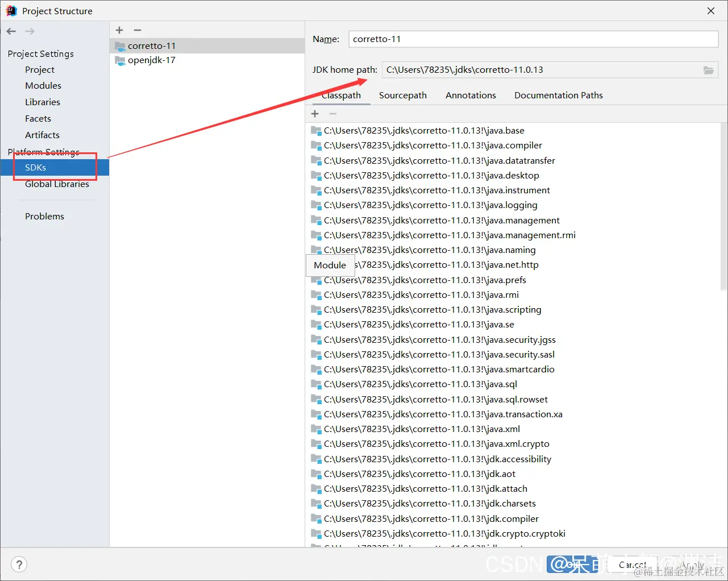This screenshot has height=581, width=728.
Task: Select openjdk-17 in SDK list
Action: [207, 60]
